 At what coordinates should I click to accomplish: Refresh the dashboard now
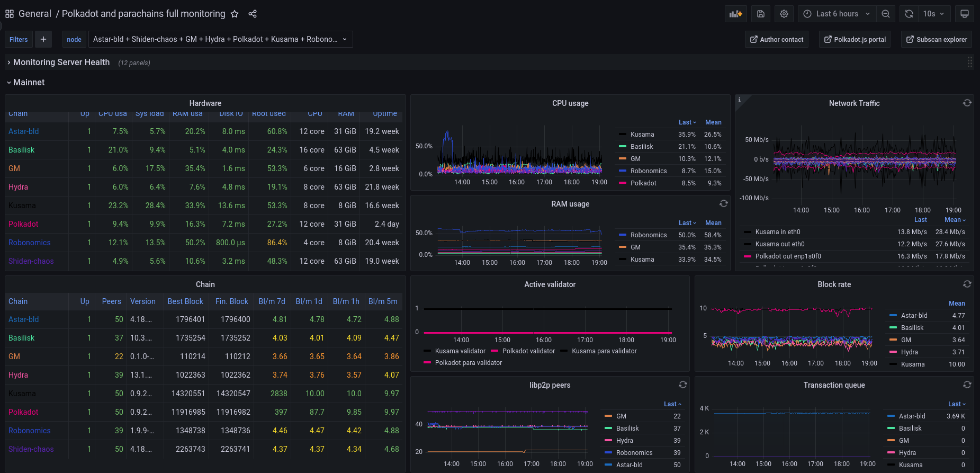click(909, 14)
